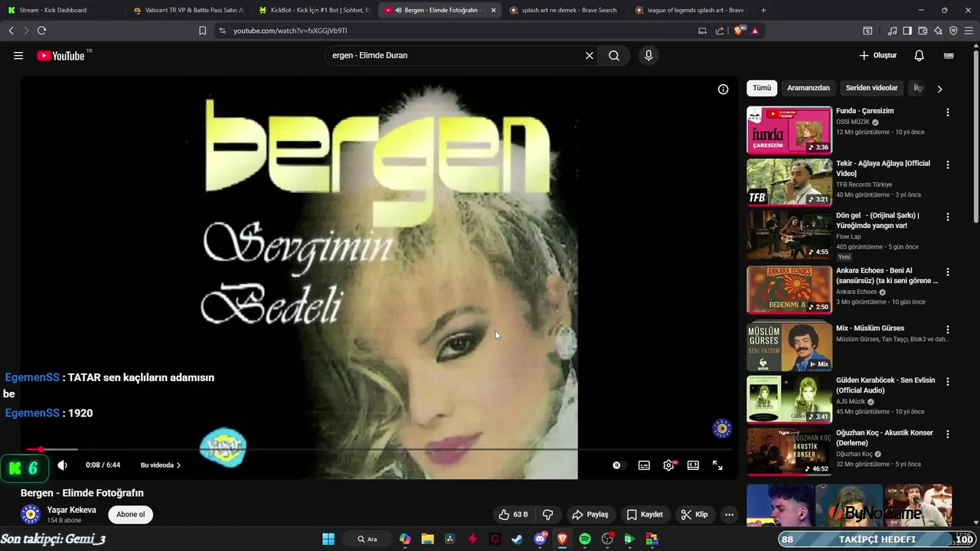Clear the YouTube search box text
Viewport: 980px width, 551px height.
590,55
